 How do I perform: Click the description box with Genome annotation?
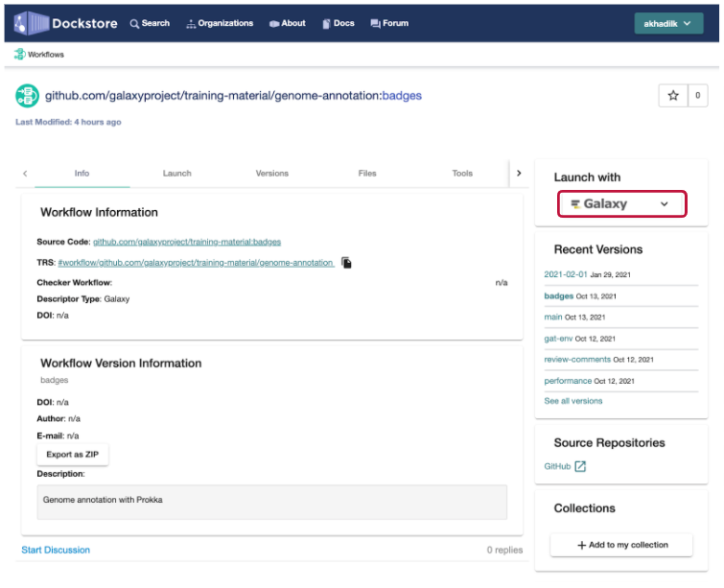(x=272, y=502)
